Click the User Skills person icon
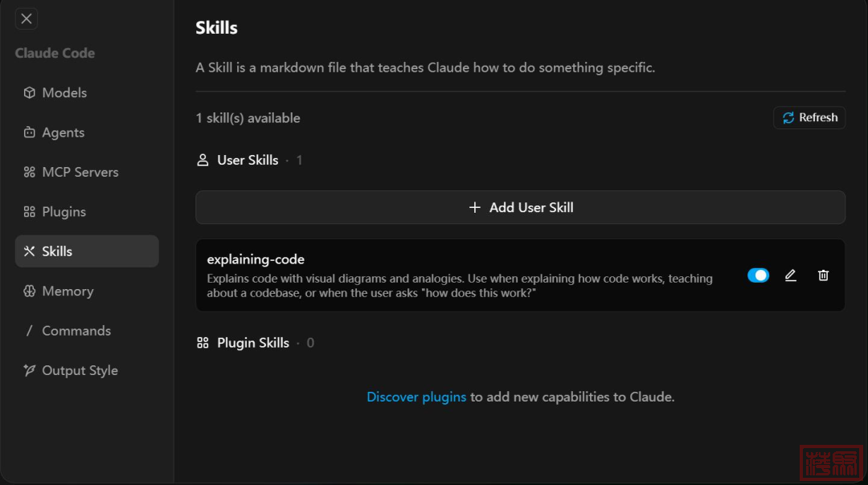Screen dimensions: 868x485 point(203,161)
